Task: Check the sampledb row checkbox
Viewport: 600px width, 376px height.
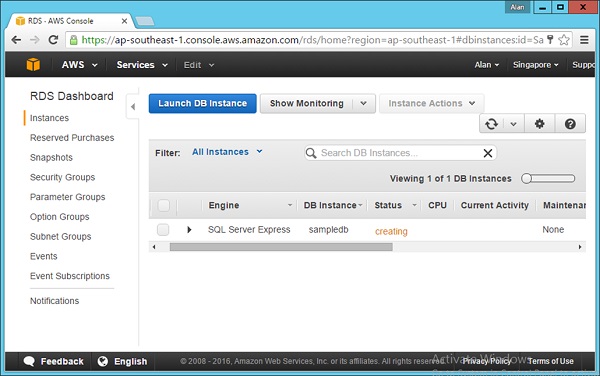Action: (163, 230)
